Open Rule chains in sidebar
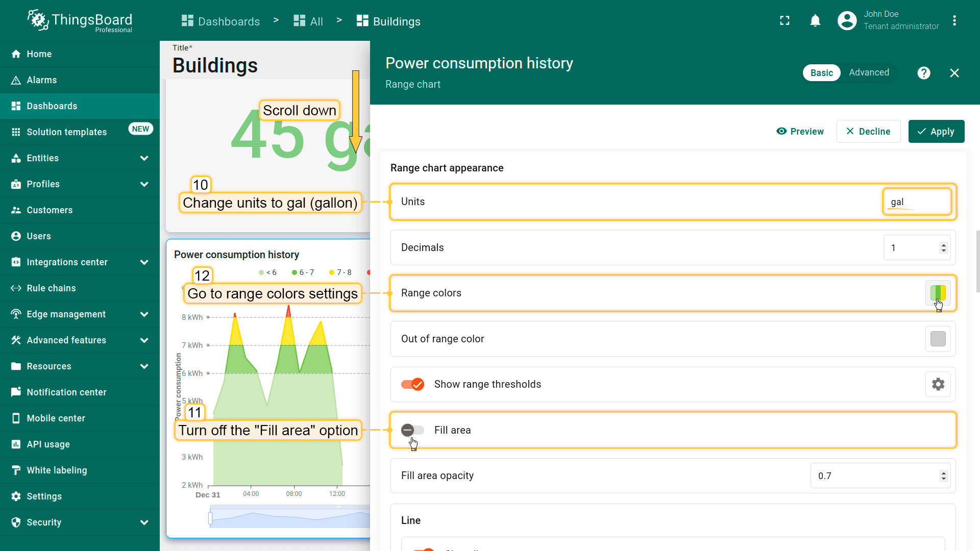This screenshot has height=551, width=980. click(51, 288)
